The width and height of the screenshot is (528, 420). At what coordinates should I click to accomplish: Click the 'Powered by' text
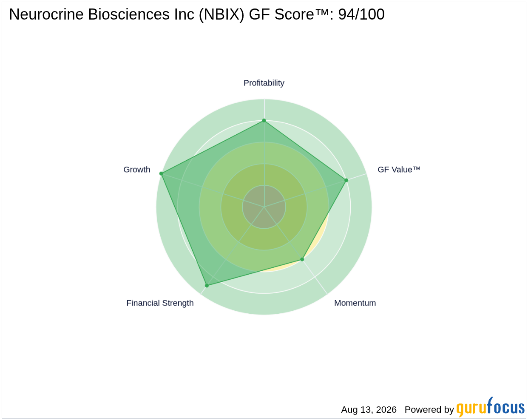pos(429,410)
